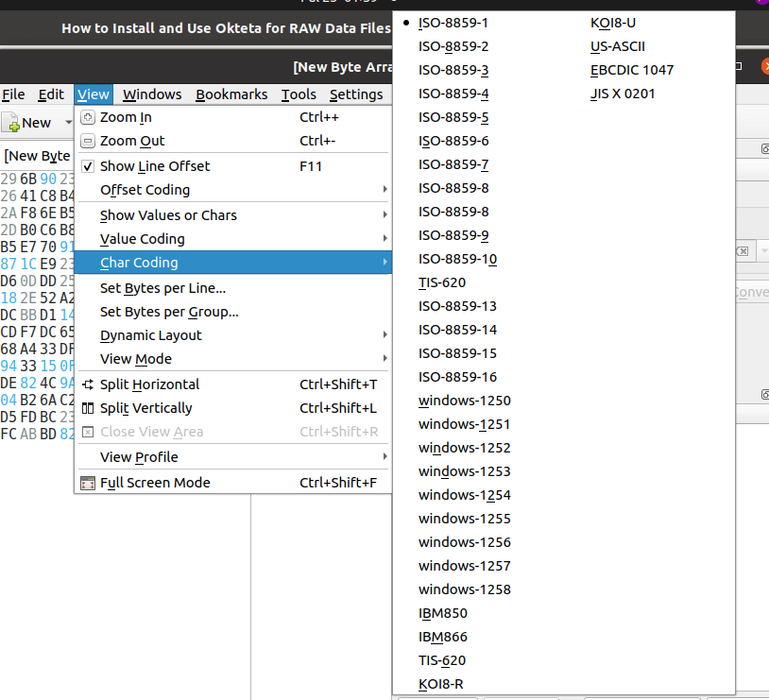Viewport: 769px width, 700px height.
Task: Select JIS X 0201 encoding
Action: click(623, 94)
